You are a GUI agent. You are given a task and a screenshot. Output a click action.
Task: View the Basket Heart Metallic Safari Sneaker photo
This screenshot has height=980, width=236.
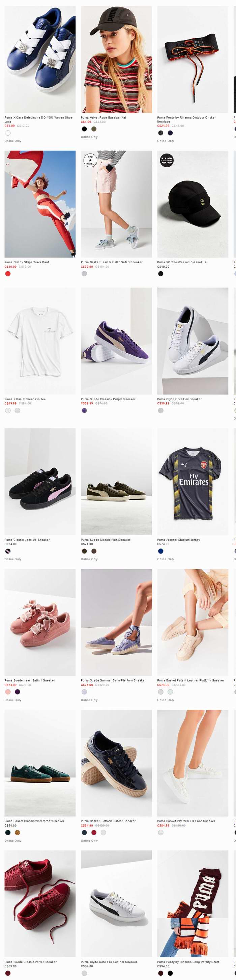tap(116, 204)
